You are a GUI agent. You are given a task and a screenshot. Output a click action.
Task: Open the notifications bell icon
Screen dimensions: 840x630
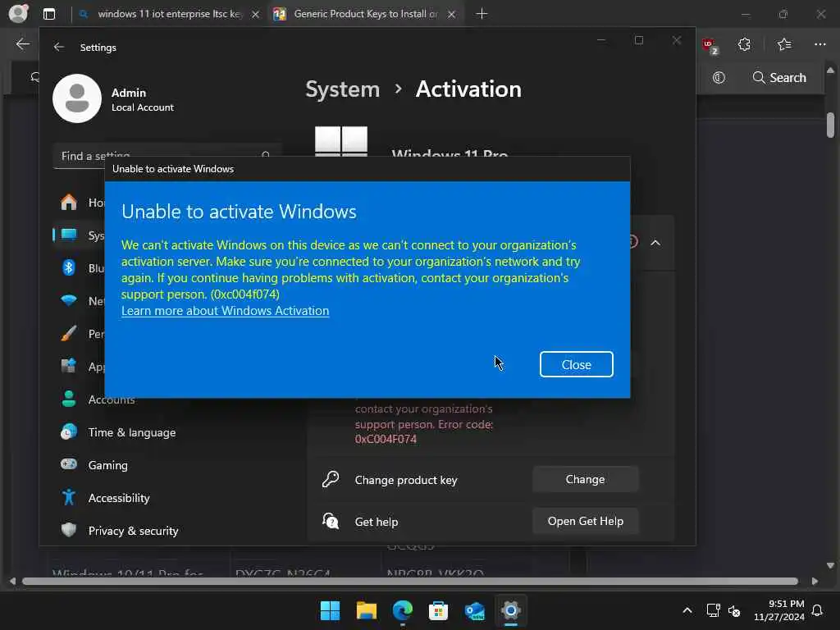tap(818, 610)
